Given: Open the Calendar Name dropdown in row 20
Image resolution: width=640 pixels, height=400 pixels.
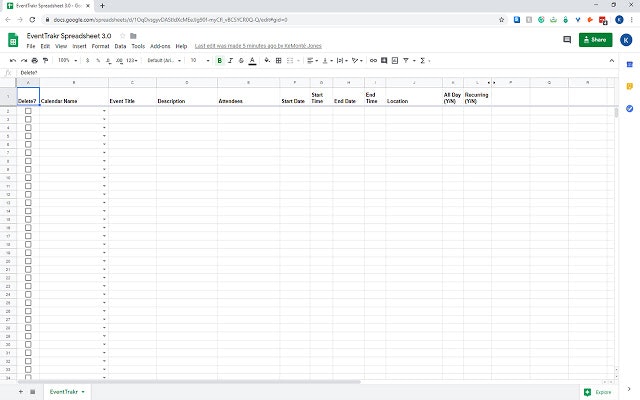Looking at the screenshot, I should pyautogui.click(x=104, y=261).
